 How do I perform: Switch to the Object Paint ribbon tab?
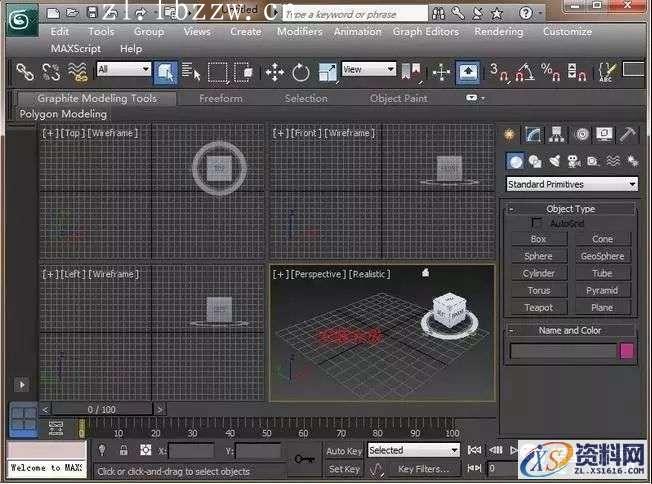click(398, 99)
